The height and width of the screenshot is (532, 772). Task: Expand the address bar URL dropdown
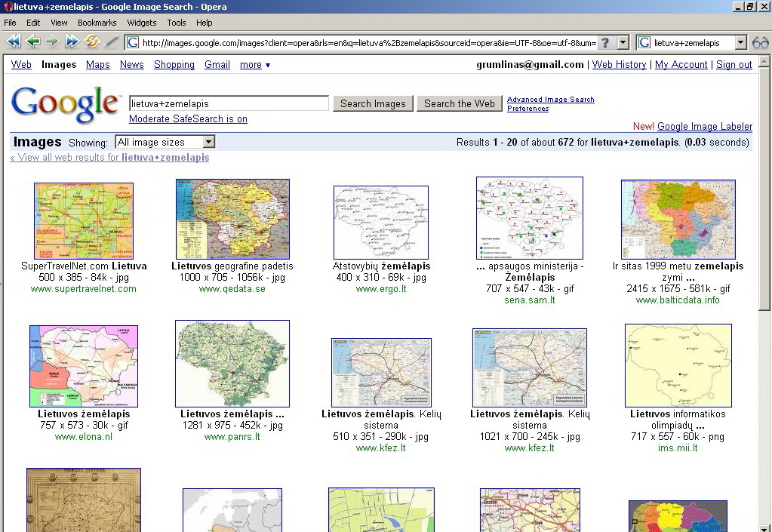click(623, 43)
